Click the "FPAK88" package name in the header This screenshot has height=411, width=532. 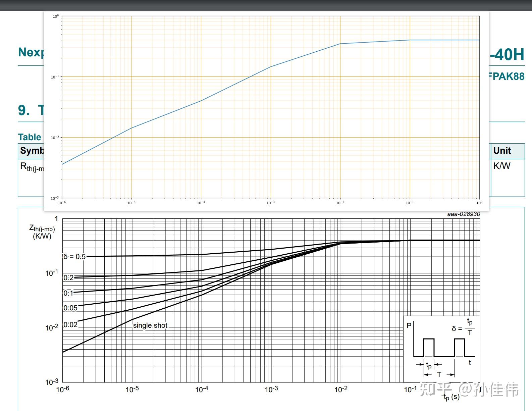pos(507,76)
